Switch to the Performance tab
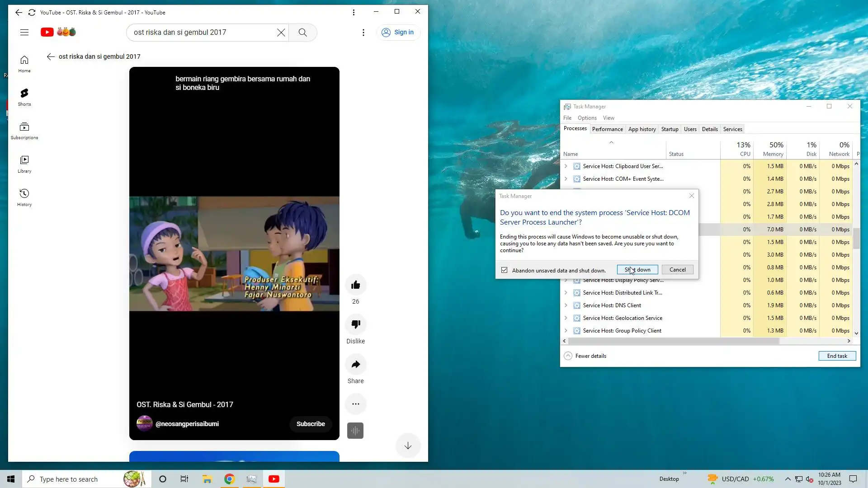Viewport: 868px width, 488px height. tap(607, 129)
